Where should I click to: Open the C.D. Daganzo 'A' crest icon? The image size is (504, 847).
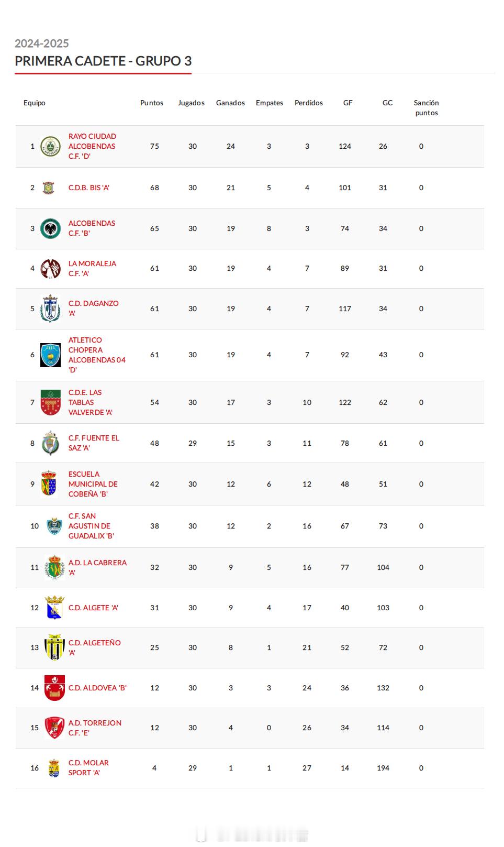tap(50, 309)
